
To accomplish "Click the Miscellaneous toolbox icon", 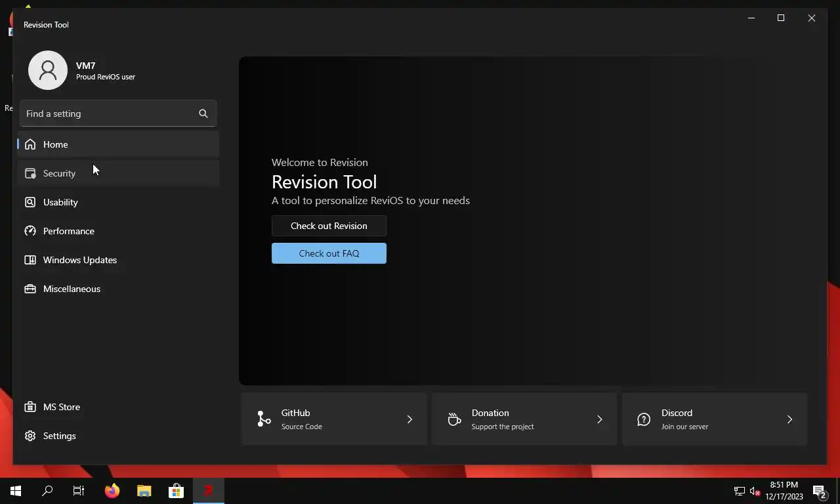I will coord(30,289).
